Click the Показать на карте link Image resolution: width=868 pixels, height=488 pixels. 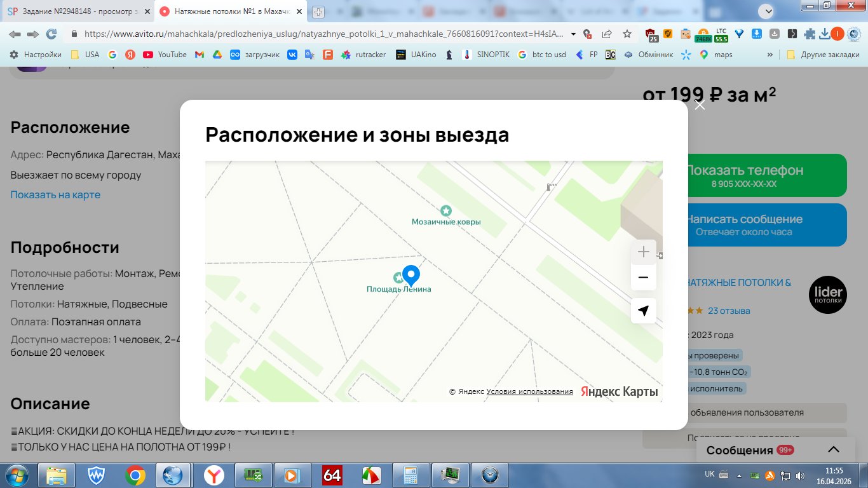[55, 194]
